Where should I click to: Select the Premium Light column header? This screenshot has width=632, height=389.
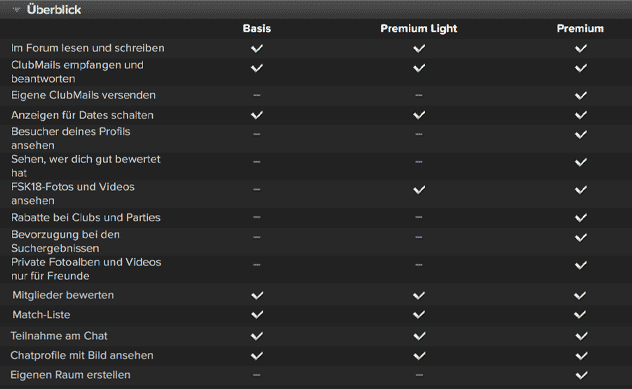pyautogui.click(x=419, y=29)
